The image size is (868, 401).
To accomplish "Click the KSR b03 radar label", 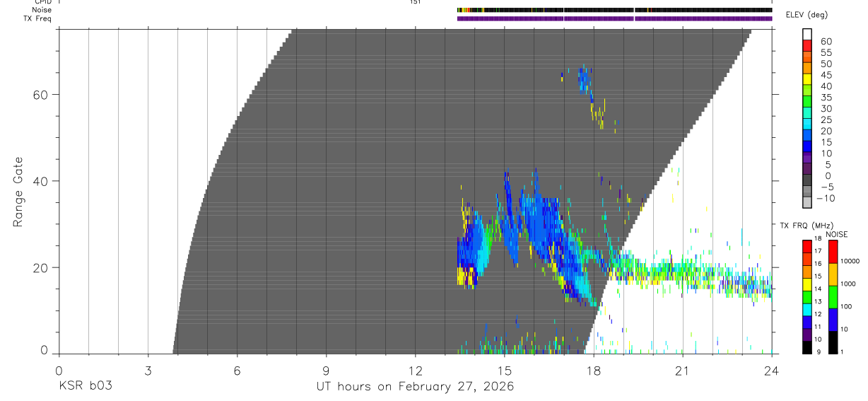I will [85, 386].
